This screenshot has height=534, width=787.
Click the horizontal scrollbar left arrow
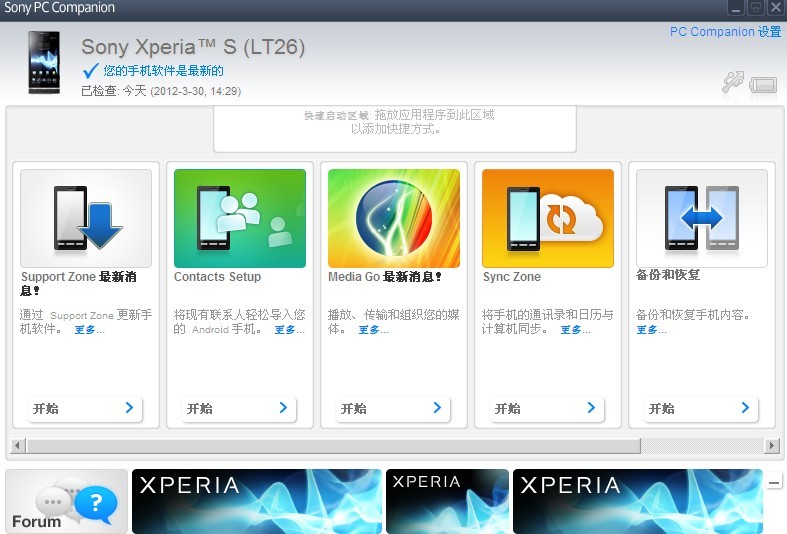[x=18, y=445]
